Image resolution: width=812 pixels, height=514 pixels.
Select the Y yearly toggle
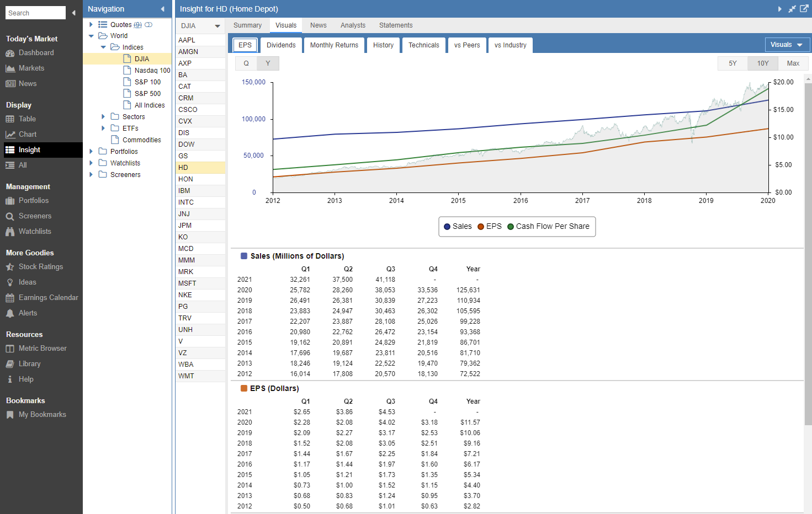pyautogui.click(x=268, y=63)
